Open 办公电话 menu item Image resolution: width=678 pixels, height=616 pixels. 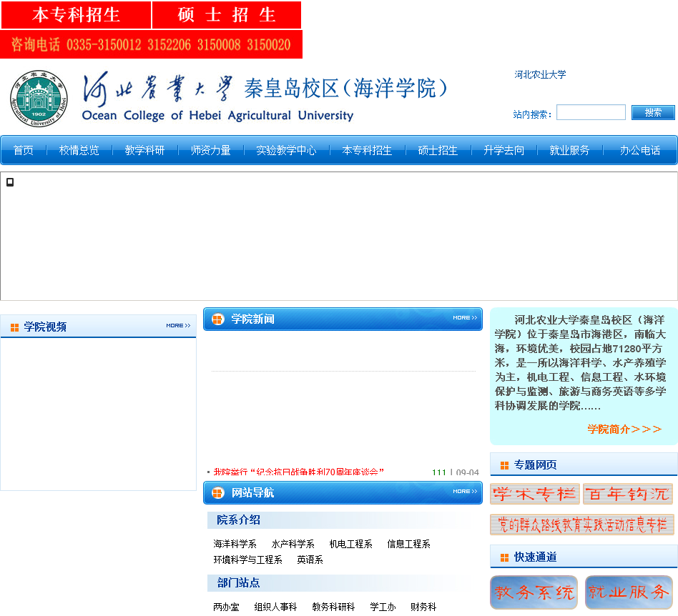pyautogui.click(x=640, y=150)
